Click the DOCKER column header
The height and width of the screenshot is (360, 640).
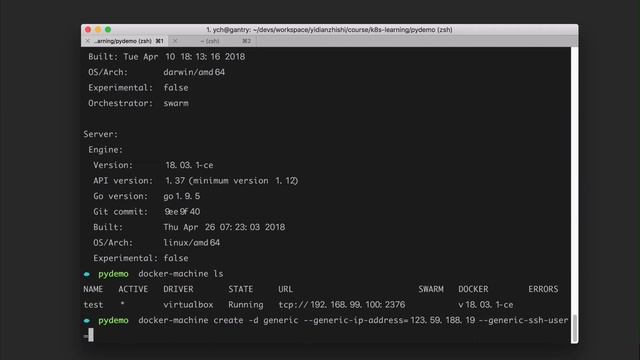(x=473, y=289)
